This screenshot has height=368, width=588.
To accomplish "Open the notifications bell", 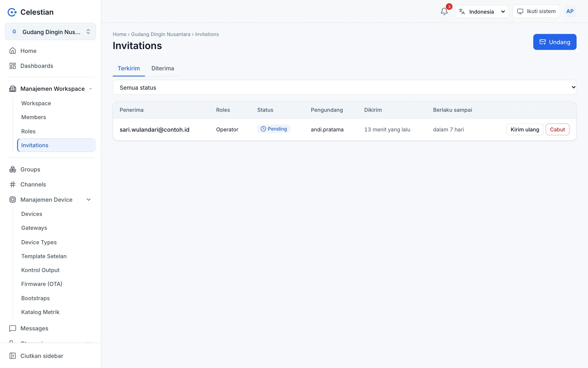I will pos(444,11).
